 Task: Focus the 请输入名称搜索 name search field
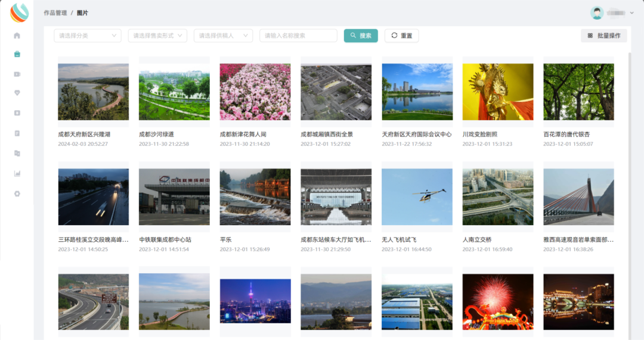click(298, 36)
